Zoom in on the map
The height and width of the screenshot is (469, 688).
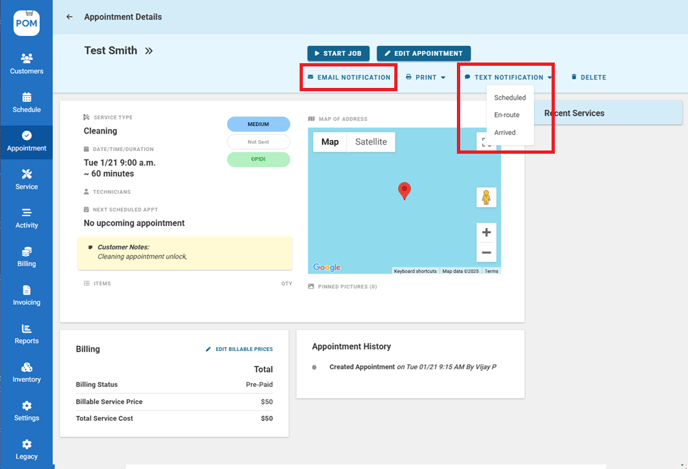point(486,232)
